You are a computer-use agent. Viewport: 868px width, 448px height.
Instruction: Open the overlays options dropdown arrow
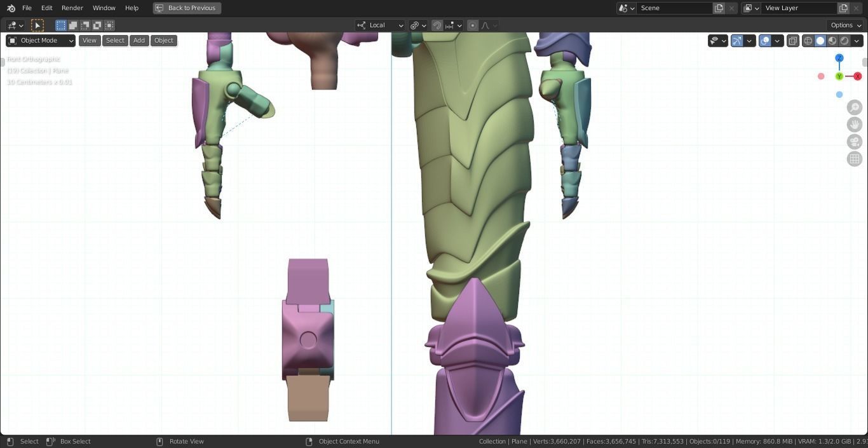pyautogui.click(x=777, y=41)
